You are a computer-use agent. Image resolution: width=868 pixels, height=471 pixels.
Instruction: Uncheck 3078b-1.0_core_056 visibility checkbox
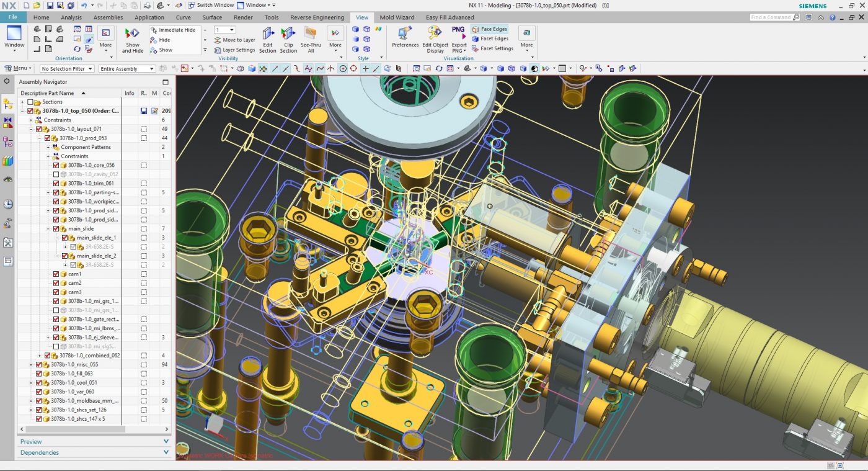tap(56, 165)
